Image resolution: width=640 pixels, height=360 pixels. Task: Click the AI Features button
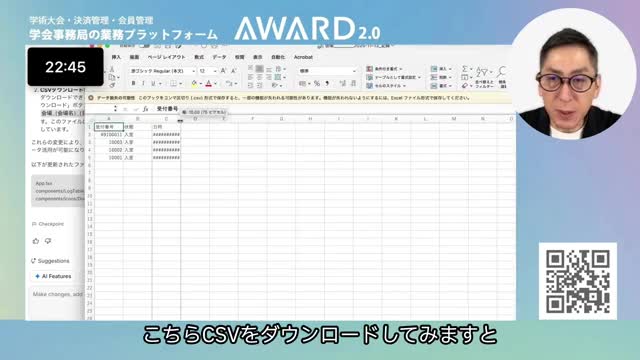pyautogui.click(x=53, y=276)
